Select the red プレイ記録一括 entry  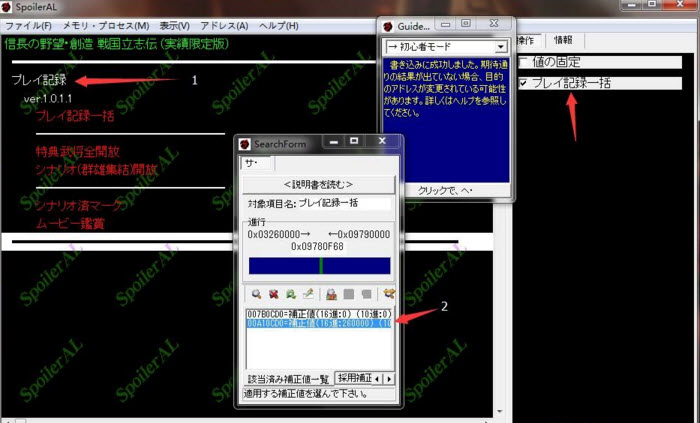tap(75, 116)
